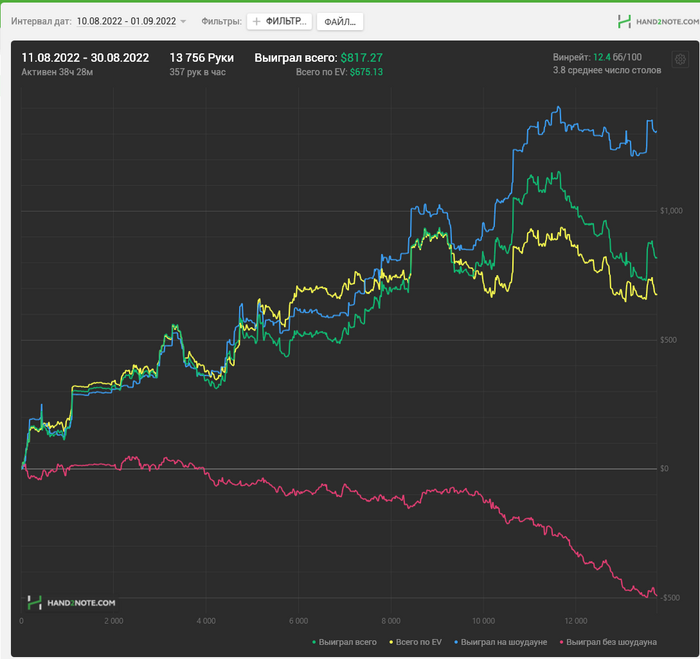Open the date range 10.08.2022 - 01.09.2022 selector

126,21
